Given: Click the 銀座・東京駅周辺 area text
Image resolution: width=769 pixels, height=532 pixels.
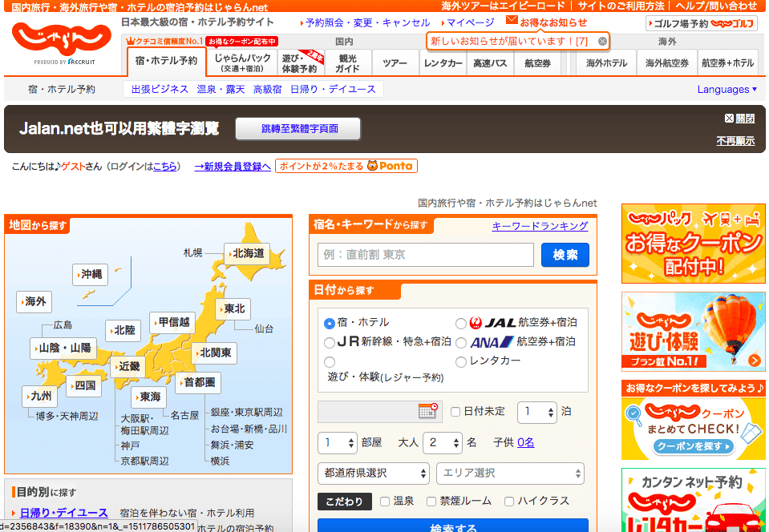Looking at the screenshot, I should (247, 413).
